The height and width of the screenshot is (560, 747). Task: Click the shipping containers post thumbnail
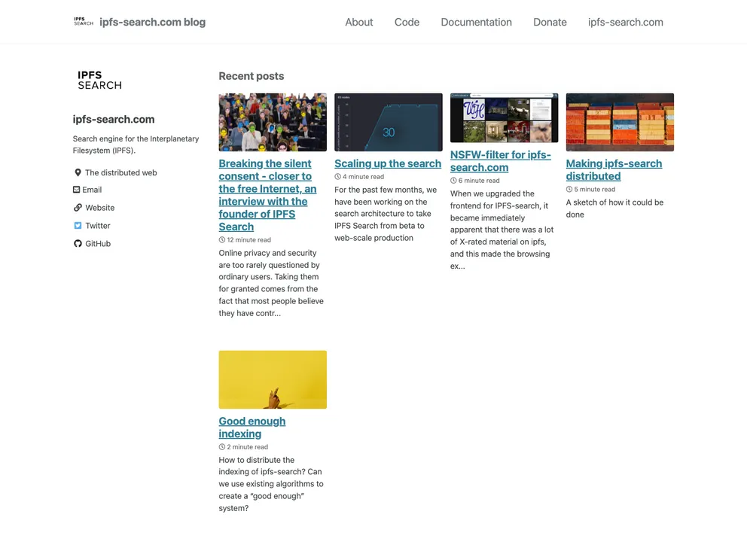coord(620,122)
